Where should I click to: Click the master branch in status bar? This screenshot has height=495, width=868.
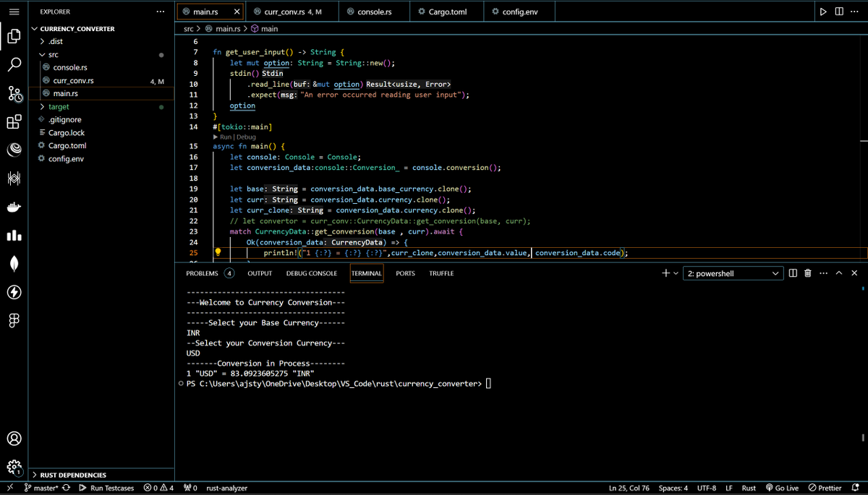(x=41, y=488)
